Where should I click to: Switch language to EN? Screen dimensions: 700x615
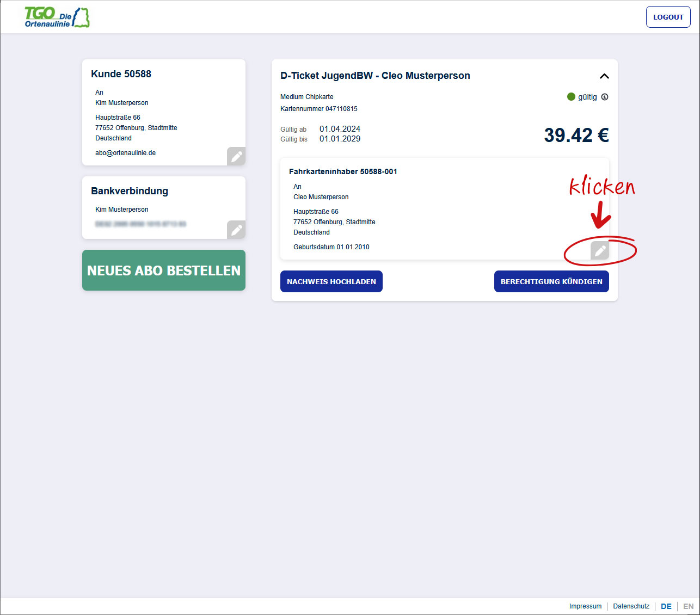[x=689, y=606]
